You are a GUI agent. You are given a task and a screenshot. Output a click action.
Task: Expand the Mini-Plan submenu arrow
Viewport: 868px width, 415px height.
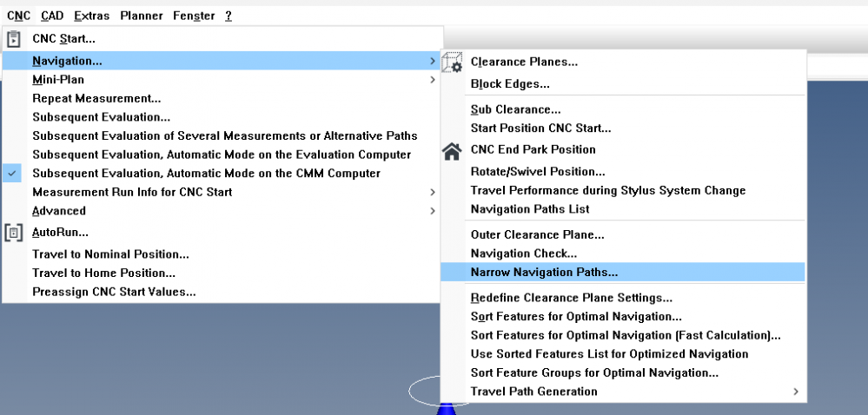coord(433,80)
